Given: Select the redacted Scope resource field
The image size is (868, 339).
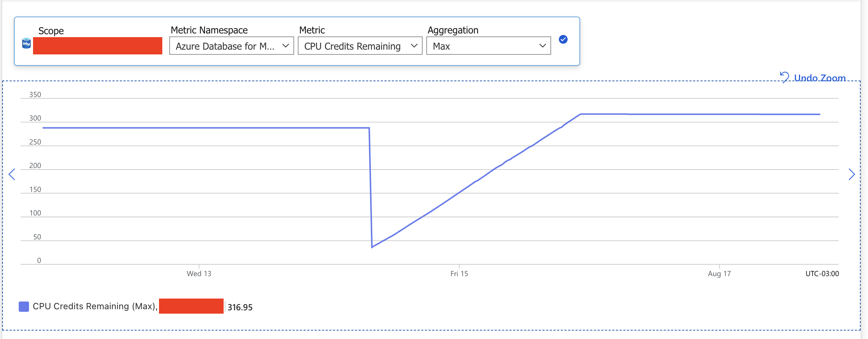Looking at the screenshot, I should (98, 46).
